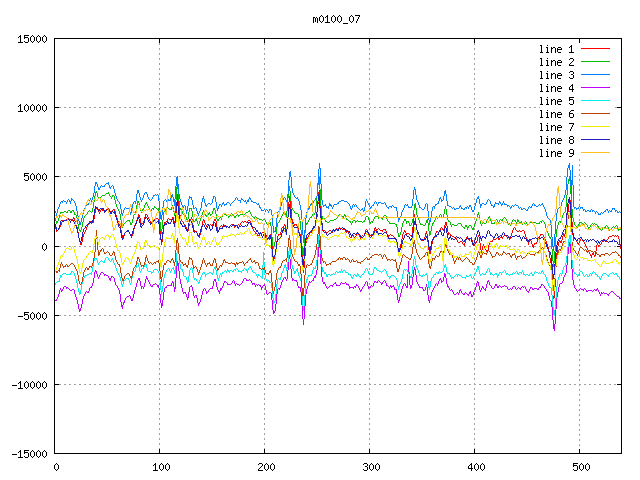Click the 5000 y-axis tick label

pos(34,177)
